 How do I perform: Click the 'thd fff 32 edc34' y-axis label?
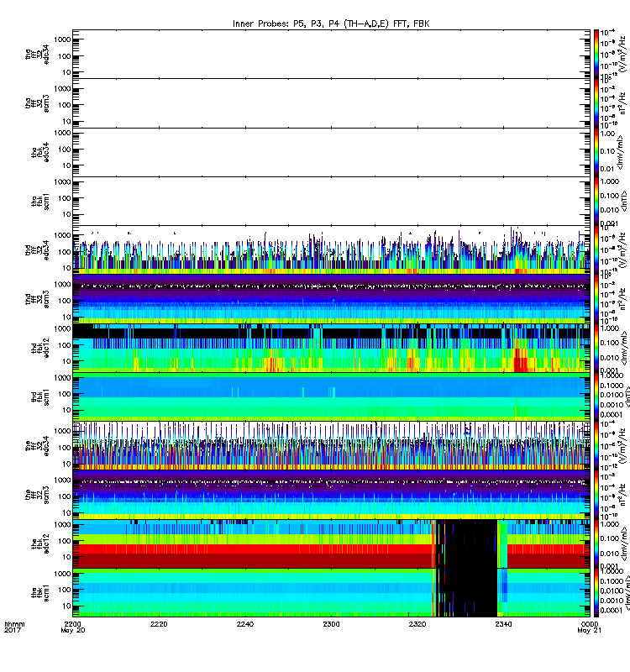(x=37, y=250)
